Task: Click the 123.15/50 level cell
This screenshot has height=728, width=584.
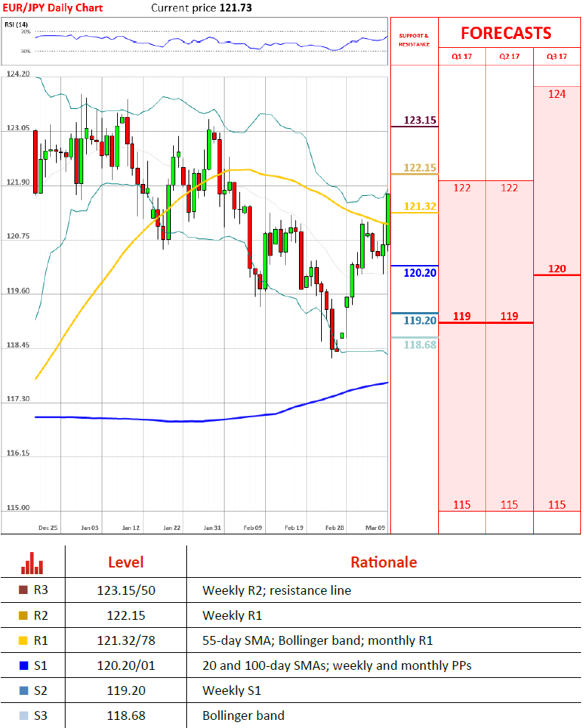Action: click(126, 590)
